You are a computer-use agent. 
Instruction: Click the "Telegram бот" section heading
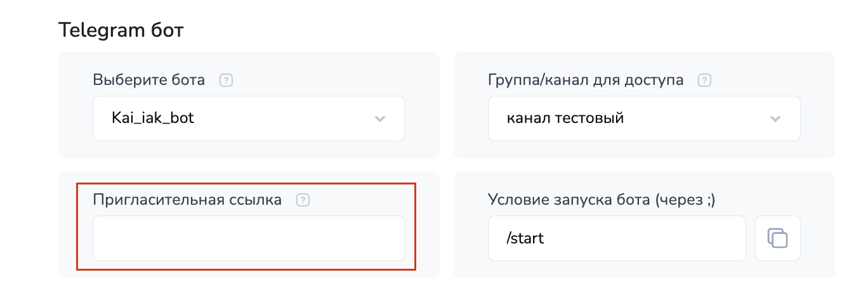pos(121,30)
